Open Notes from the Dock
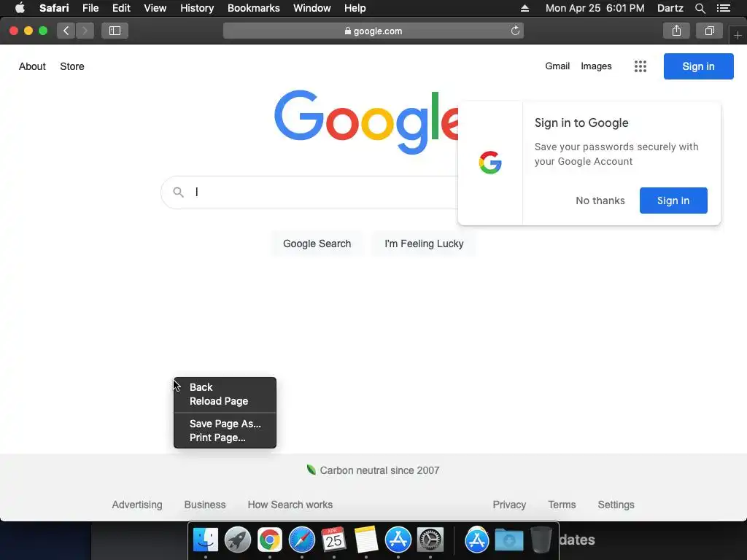Image resolution: width=747 pixels, height=560 pixels. click(366, 540)
